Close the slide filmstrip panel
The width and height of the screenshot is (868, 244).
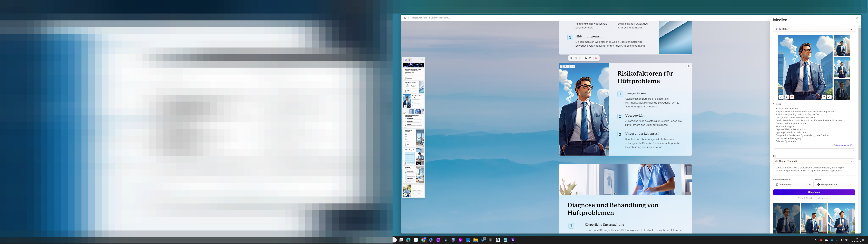click(x=422, y=60)
